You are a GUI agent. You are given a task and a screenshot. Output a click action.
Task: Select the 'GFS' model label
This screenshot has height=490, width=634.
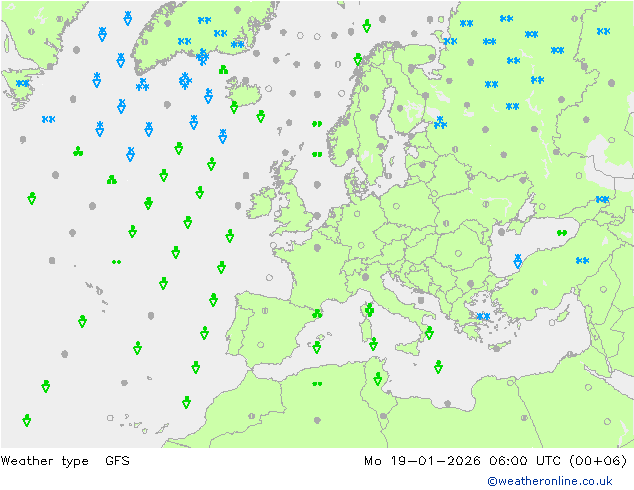coord(117,460)
